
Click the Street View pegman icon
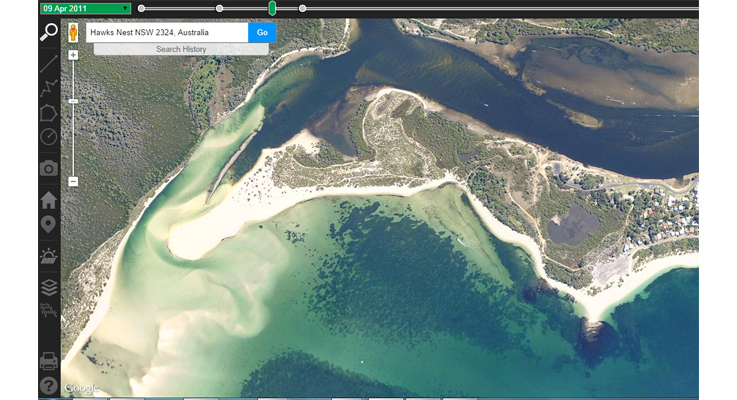coord(73,33)
